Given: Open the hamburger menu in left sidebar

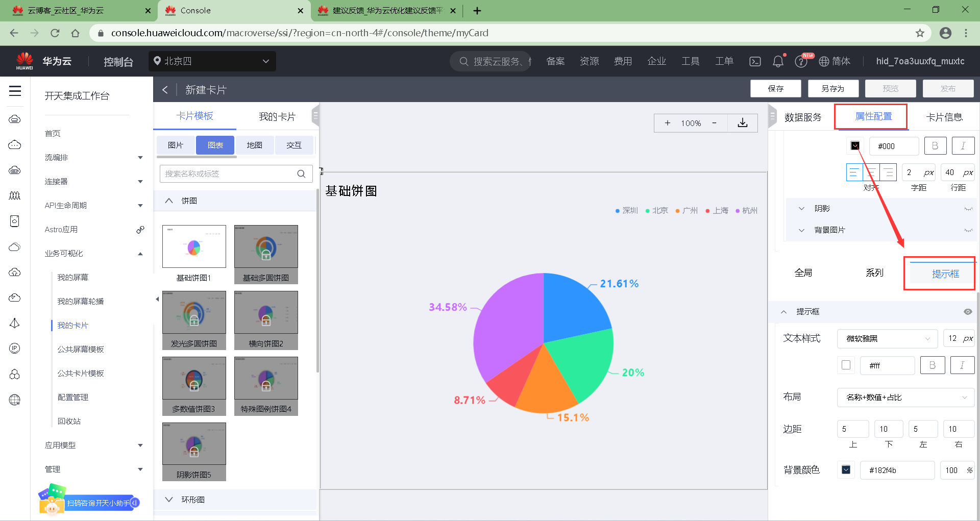Looking at the screenshot, I should click(15, 91).
